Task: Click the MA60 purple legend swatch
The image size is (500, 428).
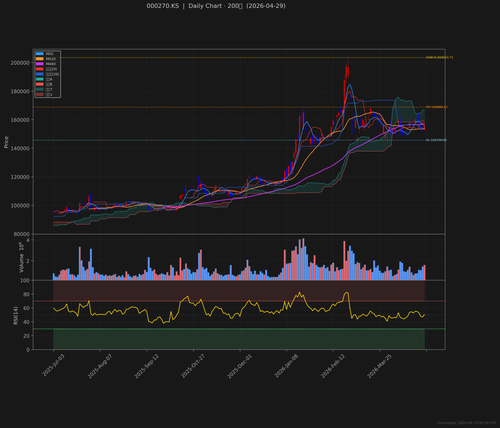Action: 40,64
